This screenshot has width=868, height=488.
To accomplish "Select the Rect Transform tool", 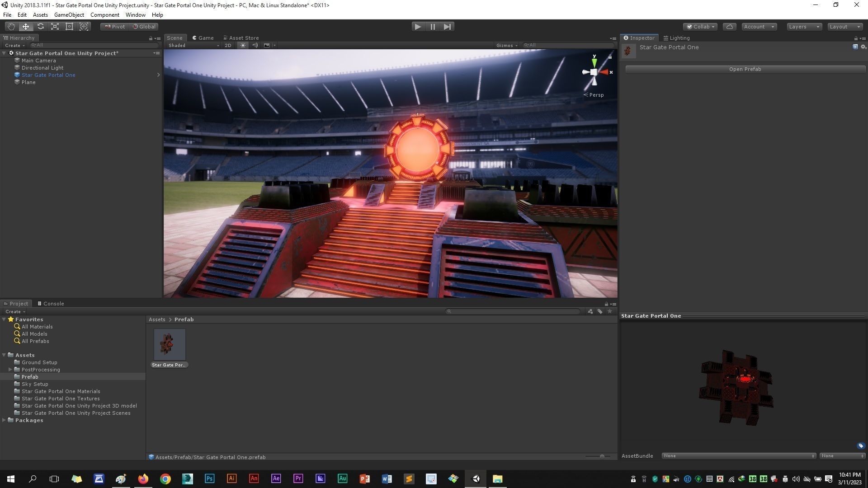I will pos(69,27).
